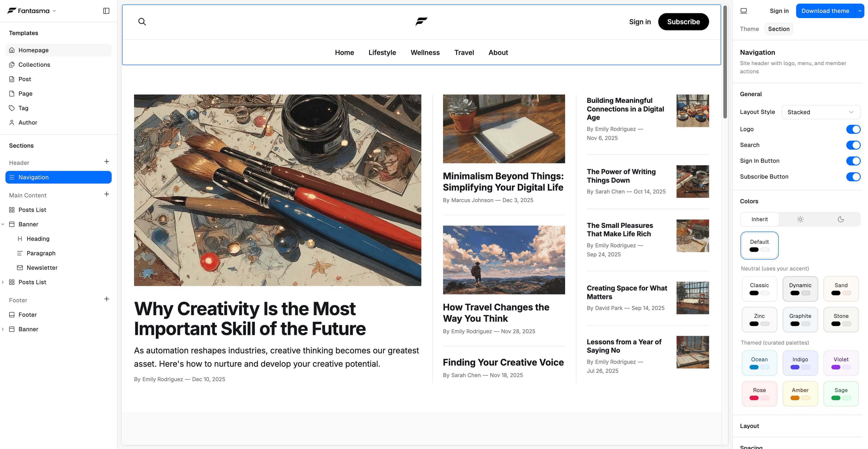
Task: Click the Newsletter section icon
Action: coord(20,267)
